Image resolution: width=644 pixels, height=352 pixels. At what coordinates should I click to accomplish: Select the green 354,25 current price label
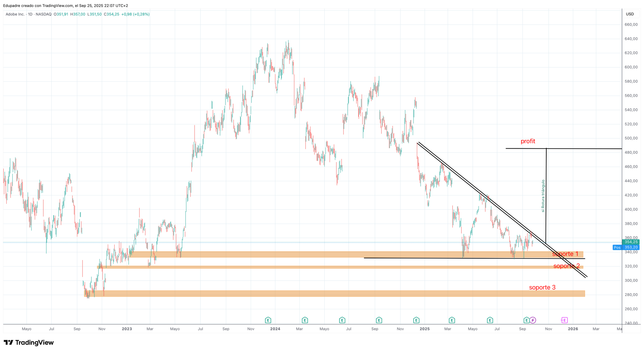click(631, 242)
